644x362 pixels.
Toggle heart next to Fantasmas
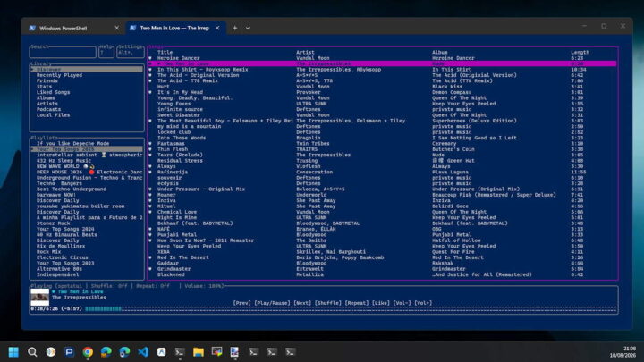coord(150,144)
